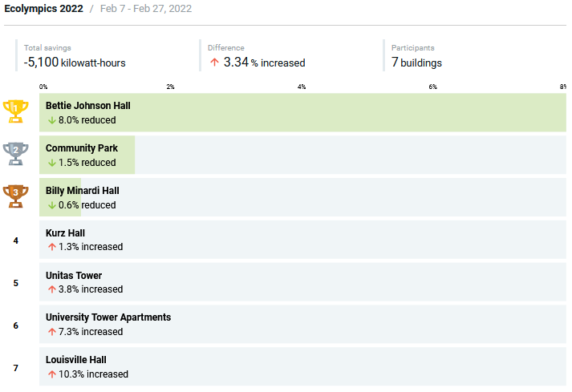The height and width of the screenshot is (392, 572).
Task: Click the Total savings kilowatt-hours stat
Action: point(75,63)
